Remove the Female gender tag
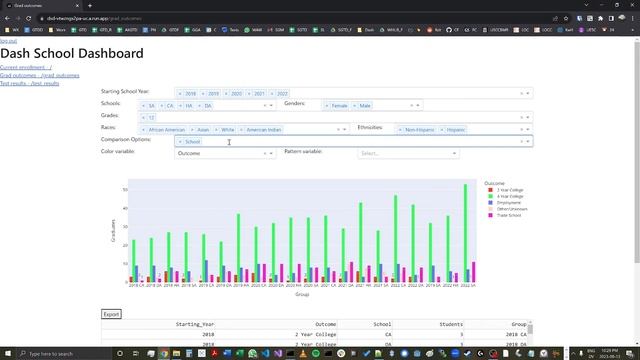This screenshot has height=360, width=640. click(327, 106)
